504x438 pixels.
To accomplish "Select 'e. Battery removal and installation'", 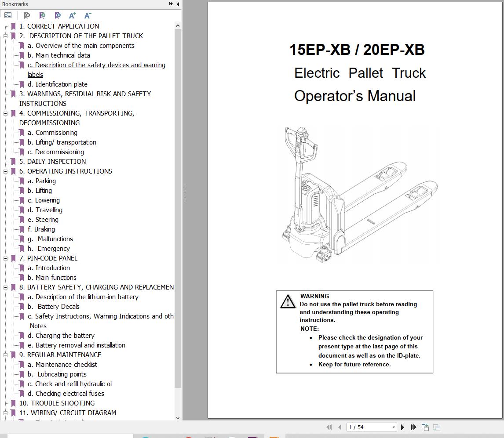I will point(77,345).
